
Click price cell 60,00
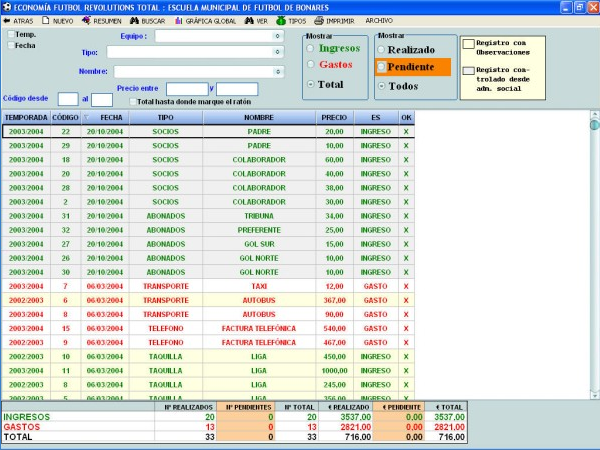[334, 160]
